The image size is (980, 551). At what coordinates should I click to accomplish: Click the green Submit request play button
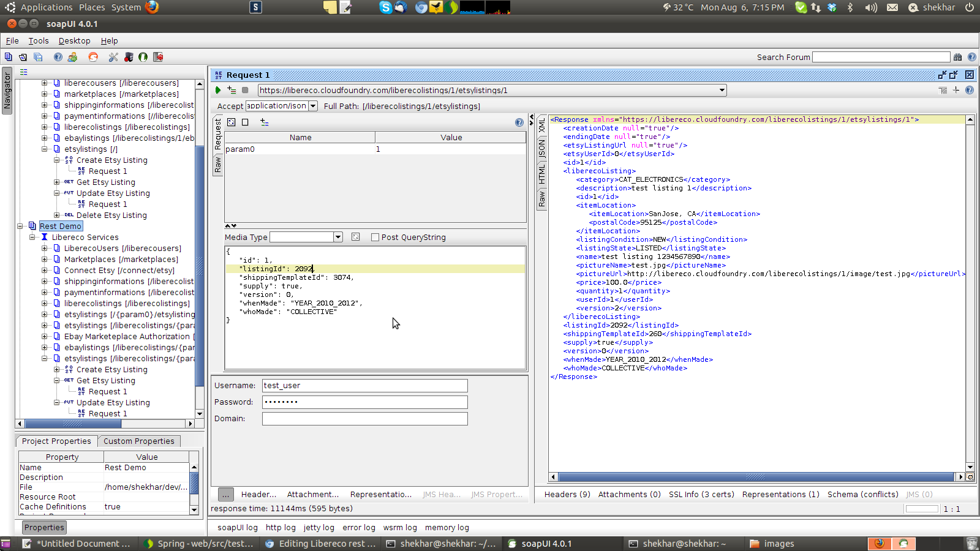[x=218, y=90]
